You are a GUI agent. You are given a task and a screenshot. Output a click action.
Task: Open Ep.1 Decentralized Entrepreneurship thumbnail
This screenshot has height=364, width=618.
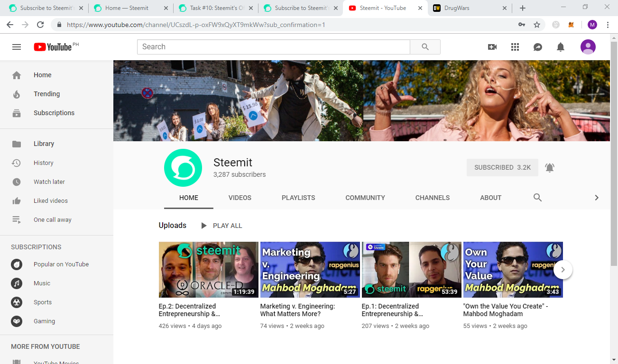[412, 270]
